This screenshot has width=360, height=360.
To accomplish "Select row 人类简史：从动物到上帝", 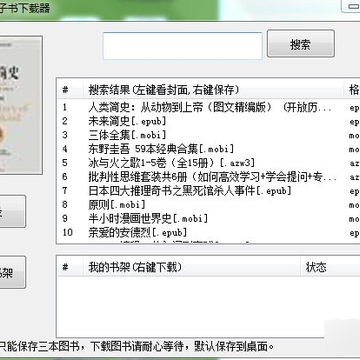I will coord(209,107).
